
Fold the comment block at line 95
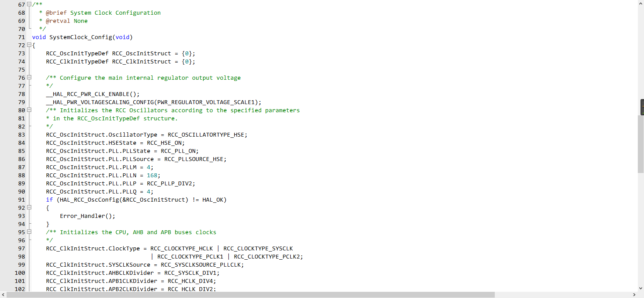[29, 232]
